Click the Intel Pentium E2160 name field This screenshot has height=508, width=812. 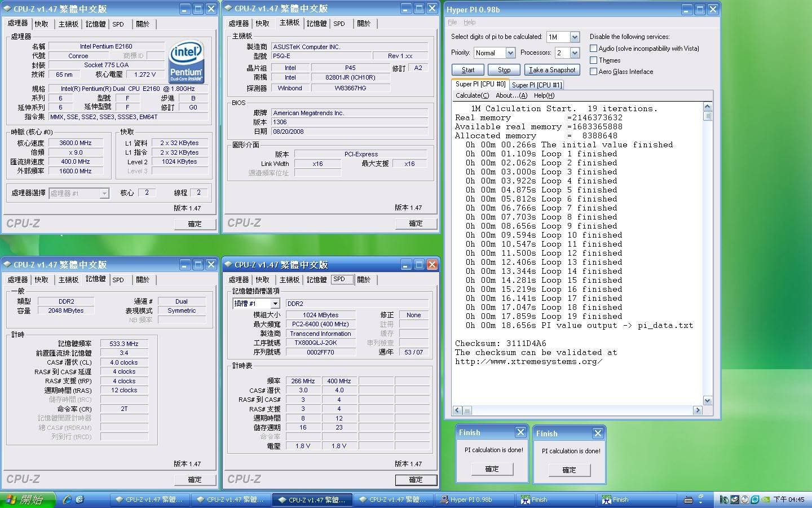click(x=106, y=46)
